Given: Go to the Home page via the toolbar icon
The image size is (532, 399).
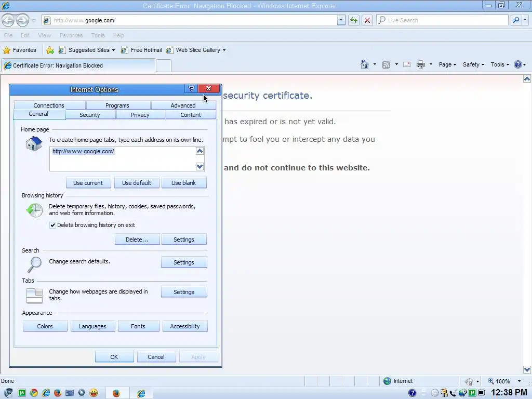Looking at the screenshot, I should point(365,64).
